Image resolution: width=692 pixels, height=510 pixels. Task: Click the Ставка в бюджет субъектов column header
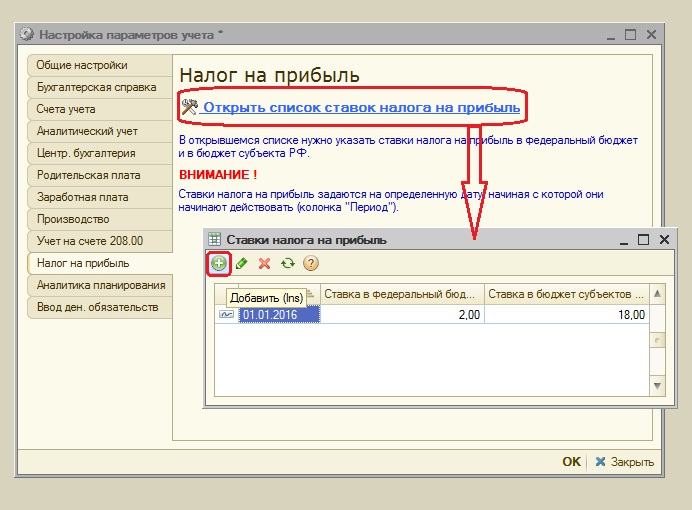coord(567,294)
